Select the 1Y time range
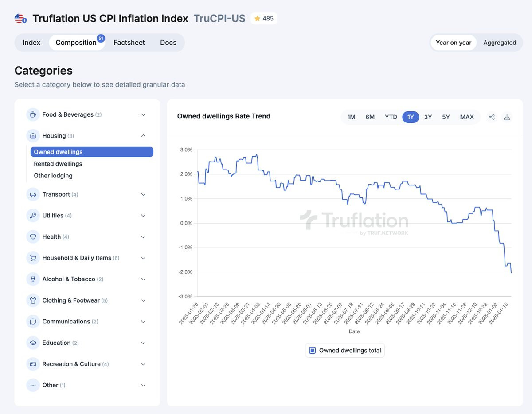 point(411,117)
